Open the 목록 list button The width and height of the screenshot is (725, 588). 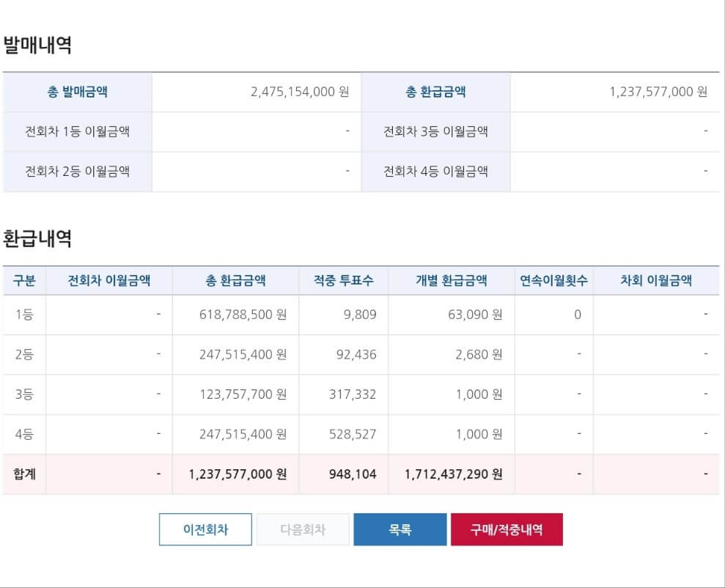click(400, 529)
